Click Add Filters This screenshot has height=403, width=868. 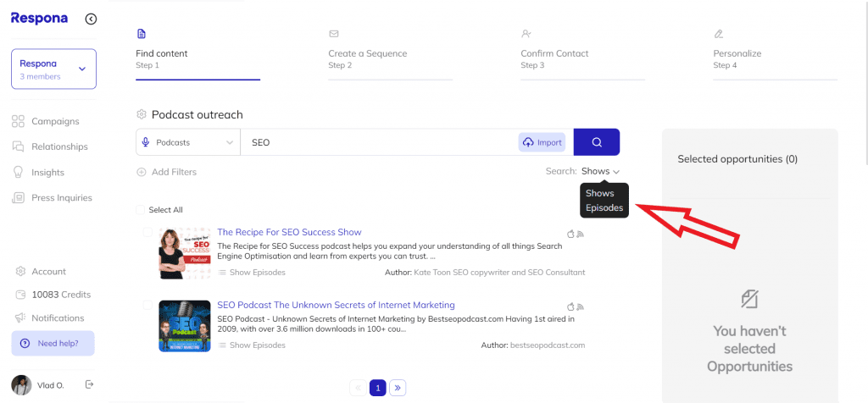click(167, 172)
